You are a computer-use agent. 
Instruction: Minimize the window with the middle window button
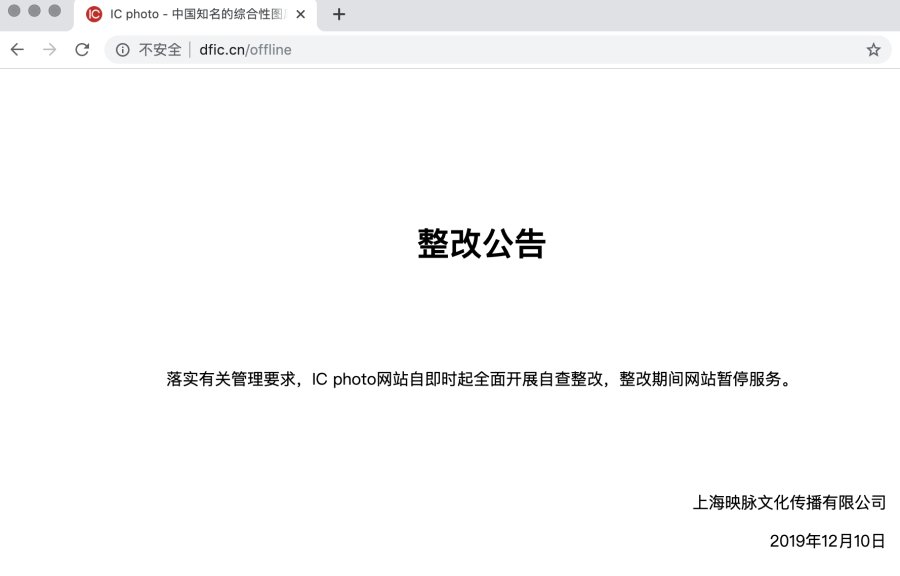point(34,11)
